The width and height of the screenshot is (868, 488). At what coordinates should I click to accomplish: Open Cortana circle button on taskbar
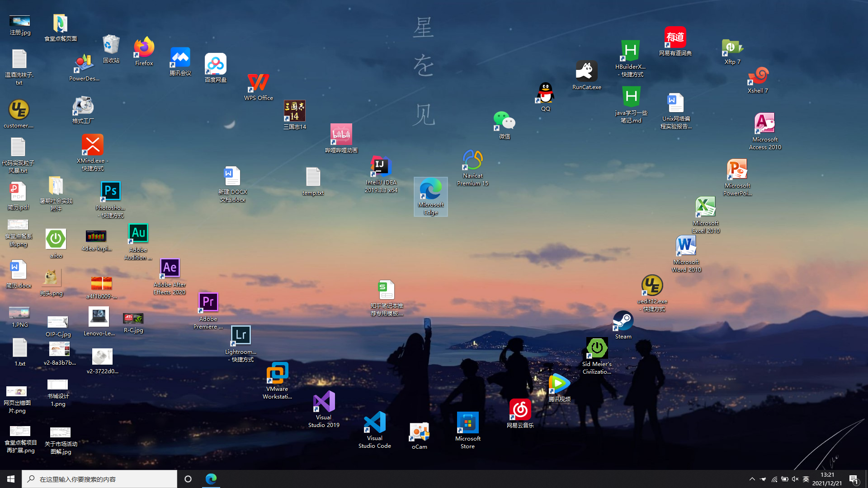coord(188,479)
